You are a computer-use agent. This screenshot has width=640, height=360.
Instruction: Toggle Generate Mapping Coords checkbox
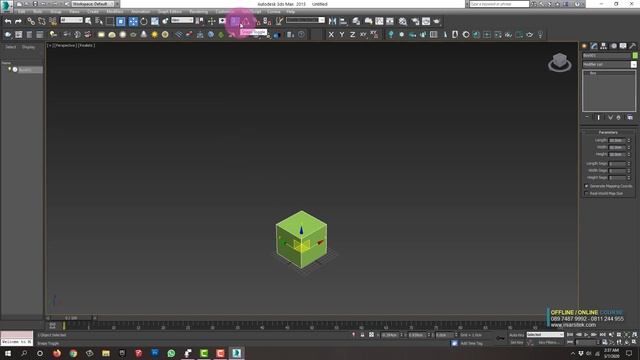click(x=587, y=186)
